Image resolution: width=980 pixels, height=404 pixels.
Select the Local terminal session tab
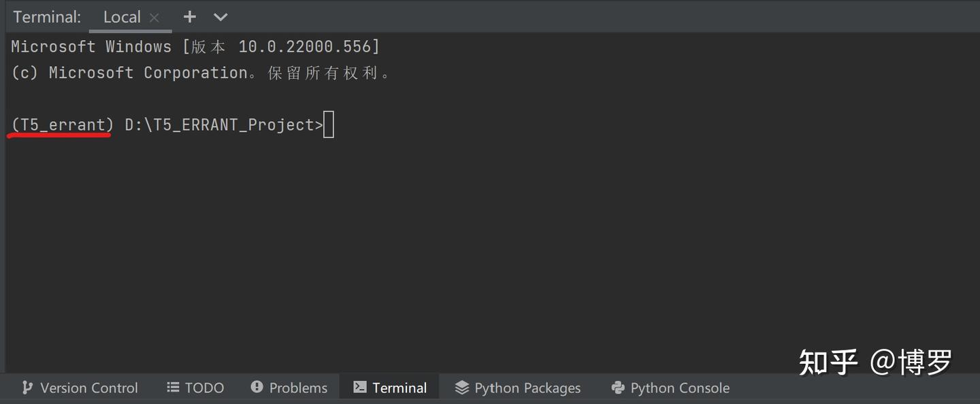point(121,17)
